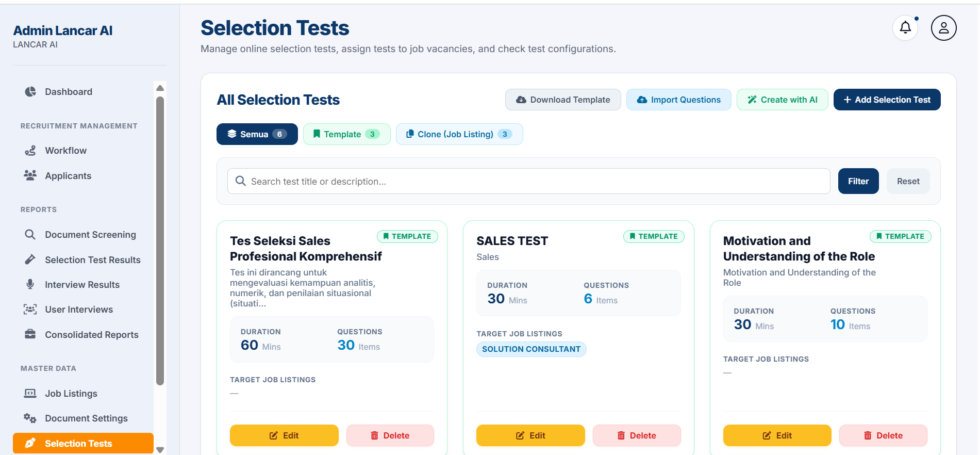Click the Consolidated Reports briefcase icon
The height and width of the screenshot is (455, 980).
point(30,334)
